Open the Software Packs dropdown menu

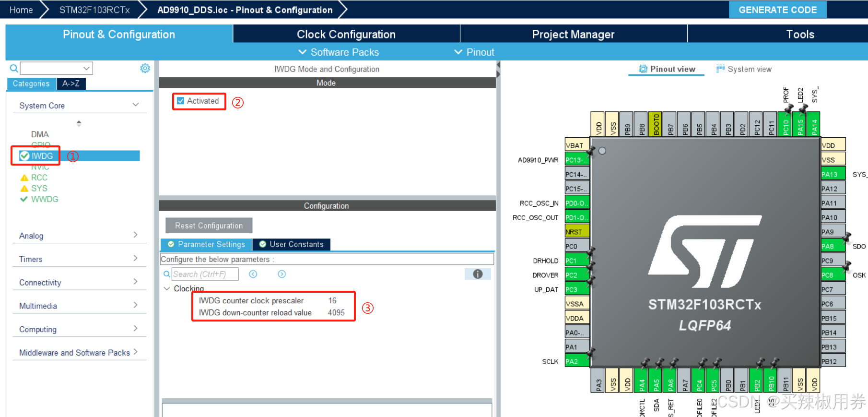[x=339, y=52]
